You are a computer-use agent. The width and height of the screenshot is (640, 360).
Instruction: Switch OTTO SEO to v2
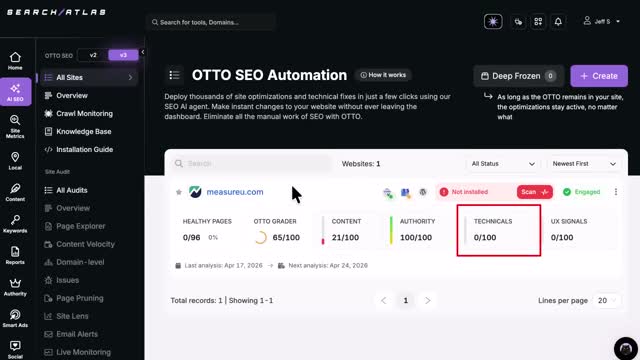click(93, 55)
